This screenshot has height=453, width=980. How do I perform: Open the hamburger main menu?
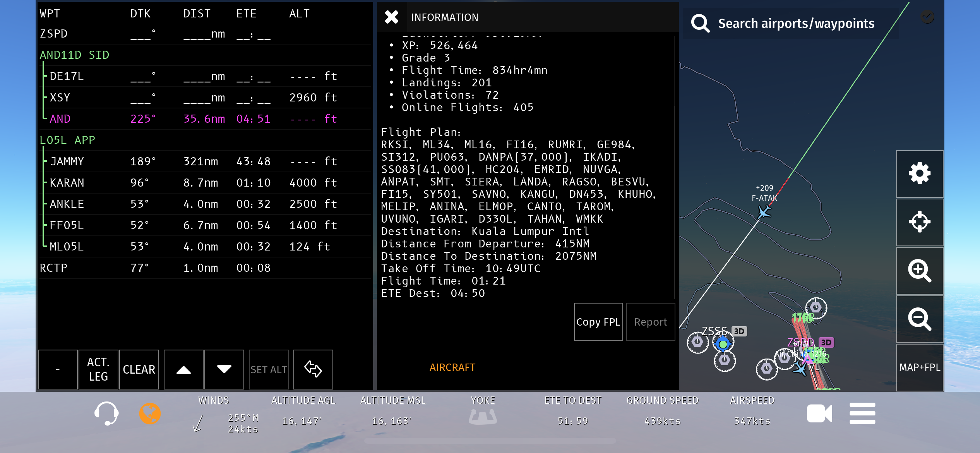pyautogui.click(x=862, y=414)
